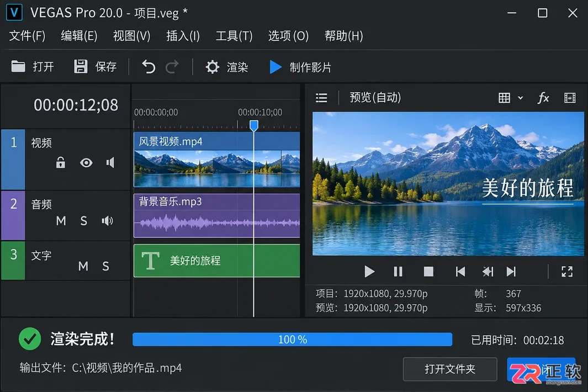Stop the preview playback
The image size is (588, 392).
pos(428,271)
